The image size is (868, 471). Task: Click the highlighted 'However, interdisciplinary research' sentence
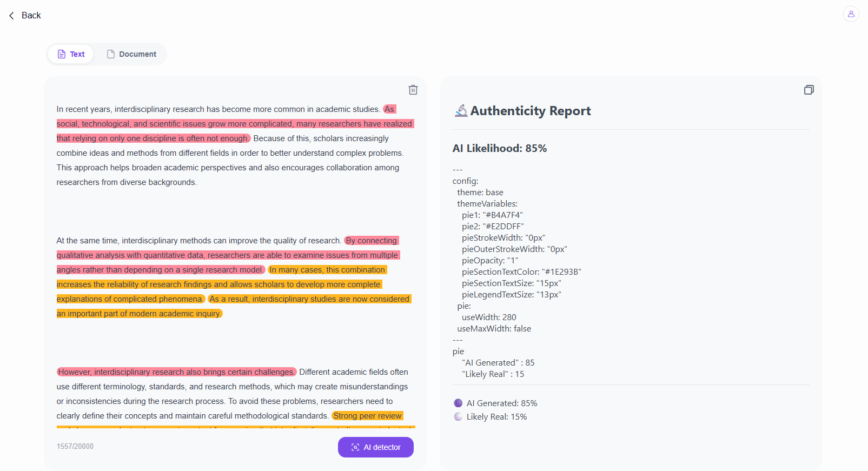coord(176,372)
